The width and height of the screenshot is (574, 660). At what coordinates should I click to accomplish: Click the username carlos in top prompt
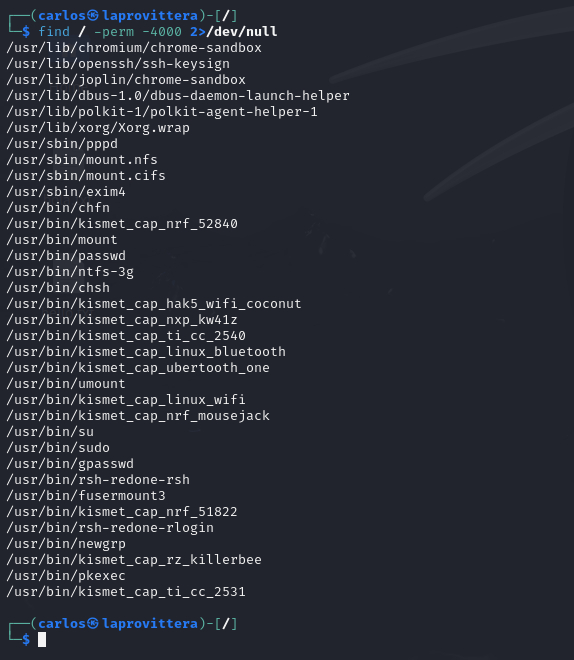pyautogui.click(x=62, y=16)
